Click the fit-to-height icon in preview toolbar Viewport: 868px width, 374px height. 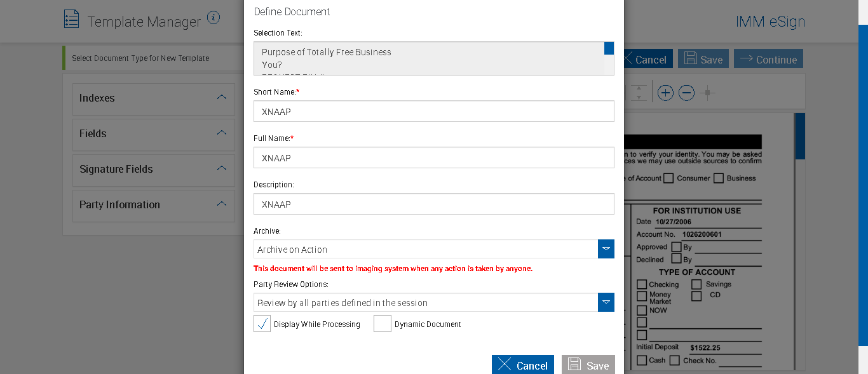(639, 93)
